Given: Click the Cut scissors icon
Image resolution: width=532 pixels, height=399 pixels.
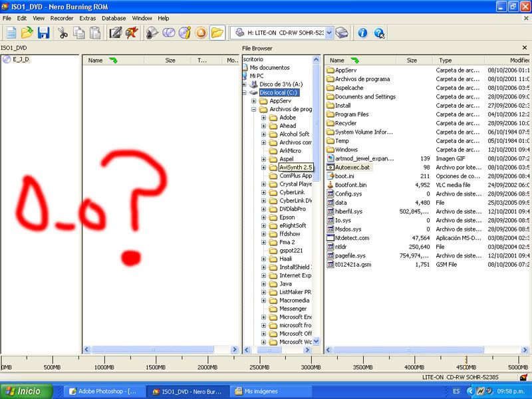Looking at the screenshot, I should [63, 33].
